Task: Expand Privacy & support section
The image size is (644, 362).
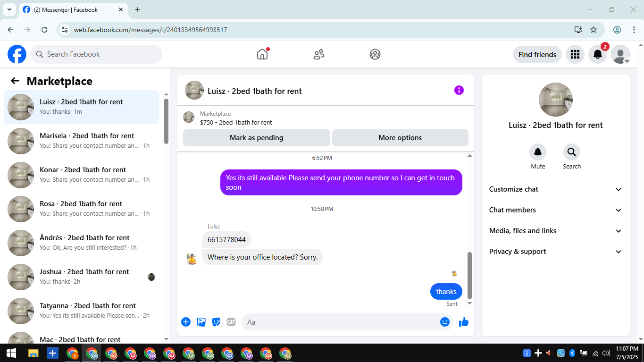Action: 556,252
